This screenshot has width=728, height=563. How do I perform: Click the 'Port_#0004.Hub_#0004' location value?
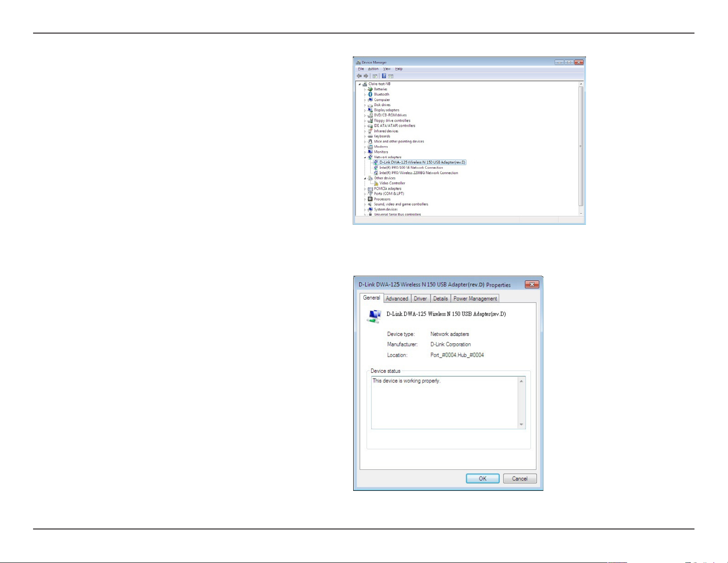point(457,355)
